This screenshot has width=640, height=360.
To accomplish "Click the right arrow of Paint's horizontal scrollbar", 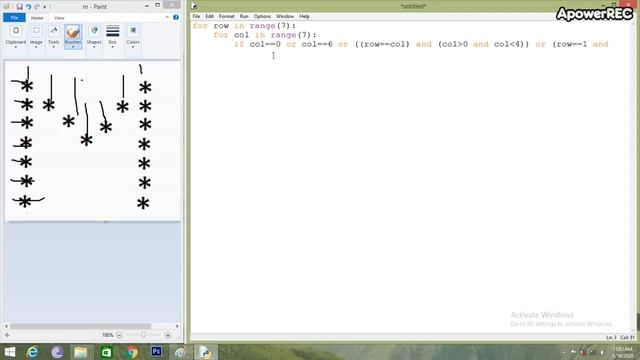I will pyautogui.click(x=177, y=326).
